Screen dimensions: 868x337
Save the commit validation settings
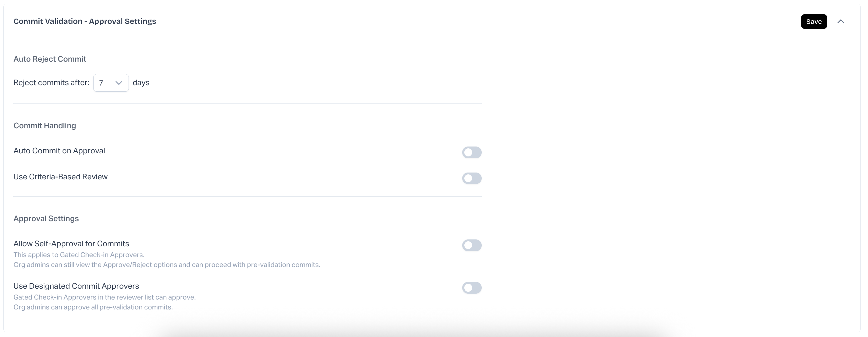pyautogui.click(x=814, y=22)
